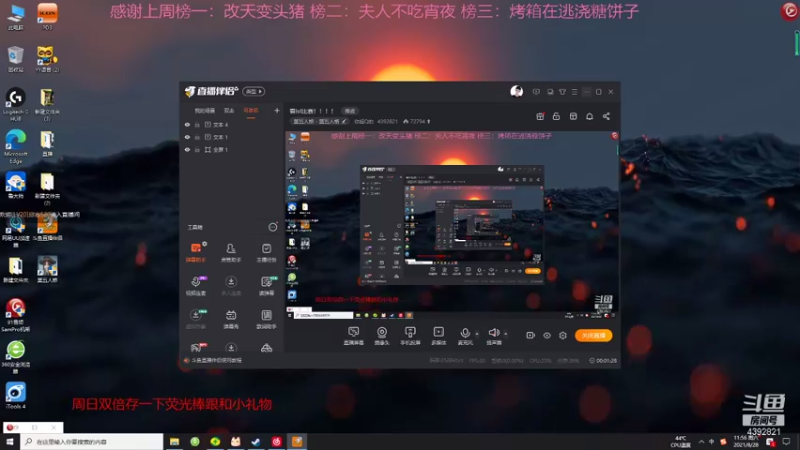Viewport: 800px width, 450px height.
Task: Open the Recycle Bin desktop icon
Action: pos(15,59)
